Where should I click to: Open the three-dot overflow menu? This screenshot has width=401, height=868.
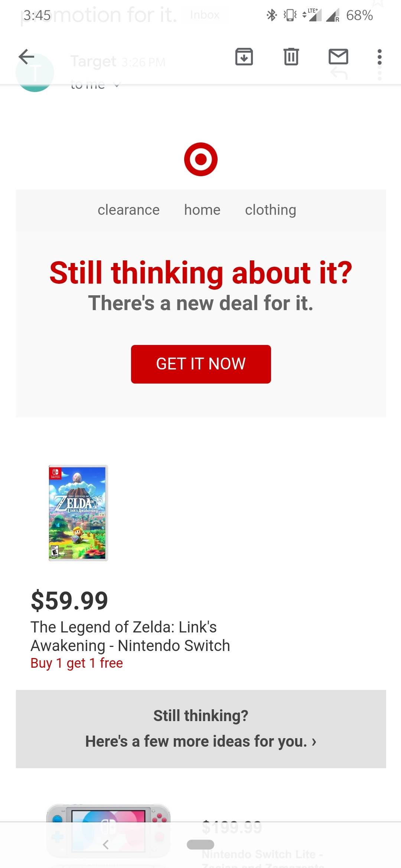point(379,57)
